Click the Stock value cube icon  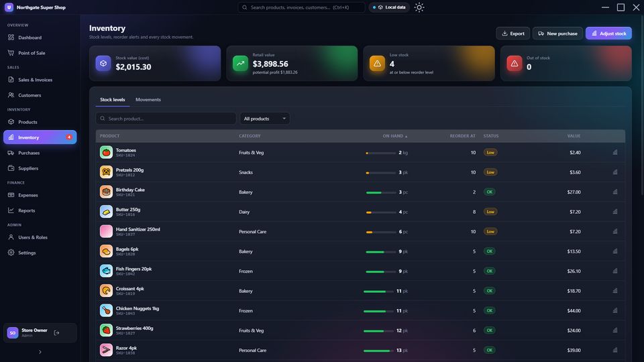coord(103,64)
